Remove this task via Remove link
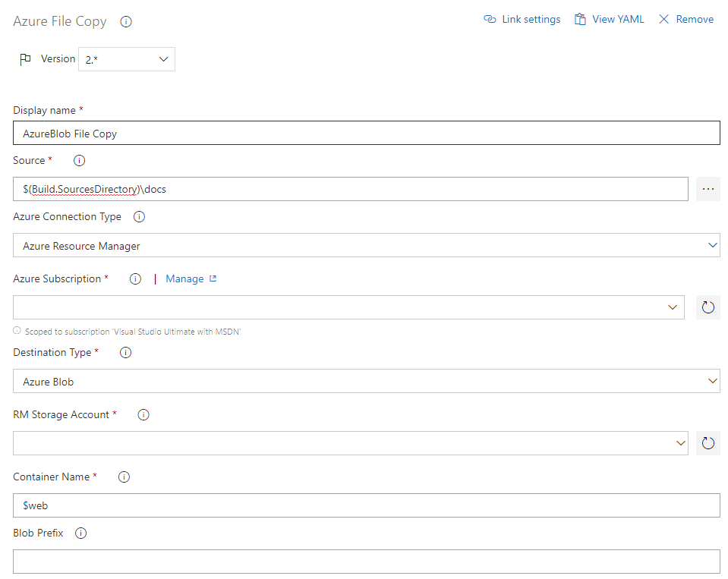 point(695,19)
